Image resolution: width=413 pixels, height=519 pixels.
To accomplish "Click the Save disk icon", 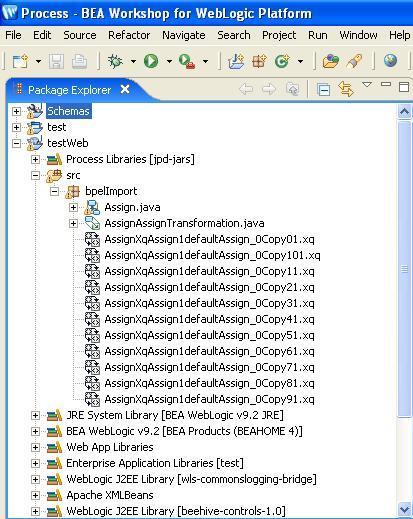I will point(56,61).
